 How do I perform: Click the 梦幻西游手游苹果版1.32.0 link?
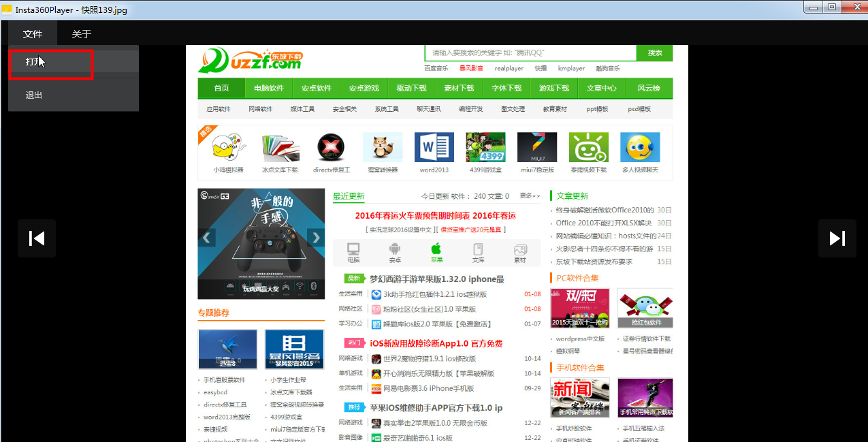pyautogui.click(x=436, y=279)
